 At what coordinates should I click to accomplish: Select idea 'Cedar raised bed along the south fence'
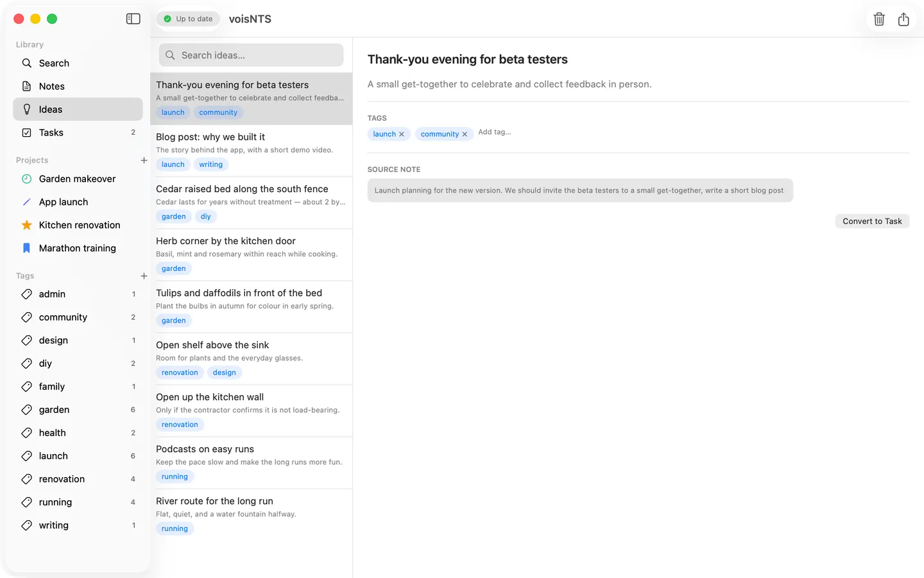(x=252, y=203)
